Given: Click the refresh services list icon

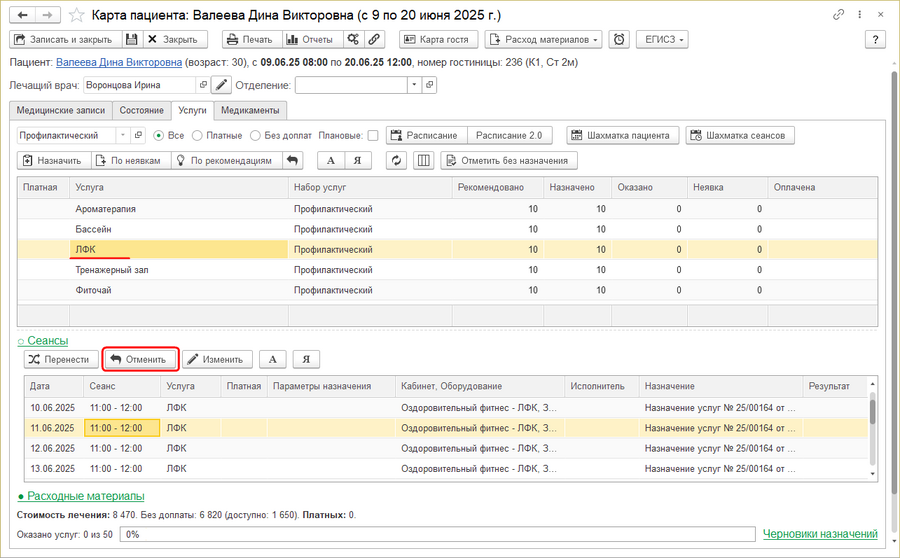Looking at the screenshot, I should click(x=397, y=160).
